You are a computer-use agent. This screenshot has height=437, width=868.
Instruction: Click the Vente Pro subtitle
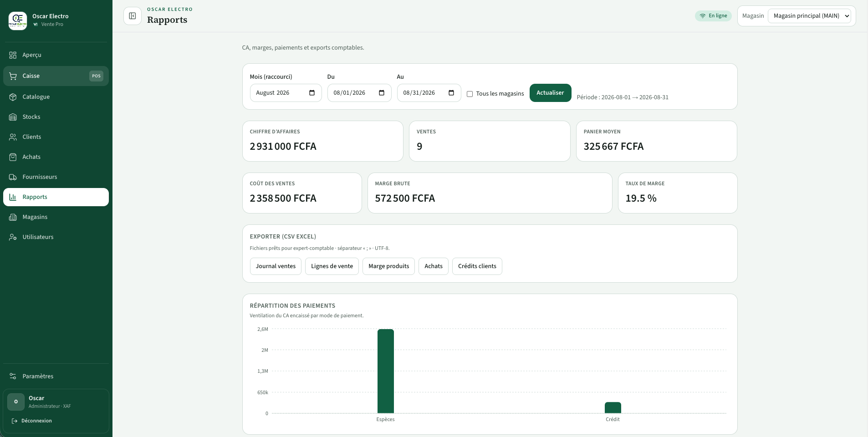pyautogui.click(x=52, y=25)
